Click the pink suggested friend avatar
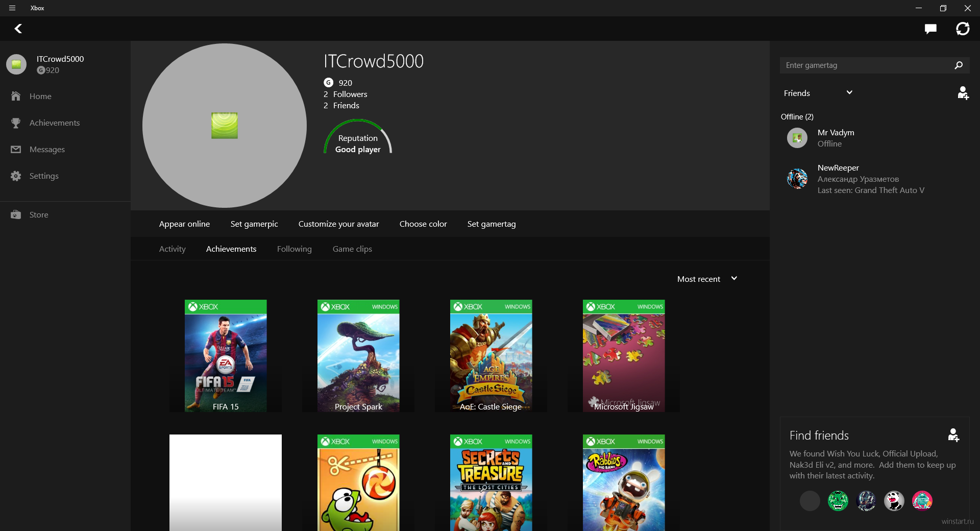 922,501
